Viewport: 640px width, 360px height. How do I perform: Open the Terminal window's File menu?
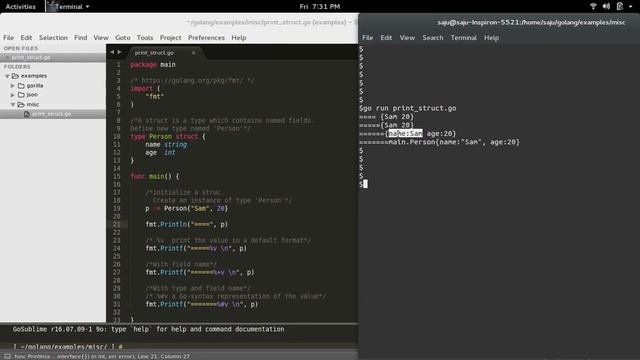[367, 38]
